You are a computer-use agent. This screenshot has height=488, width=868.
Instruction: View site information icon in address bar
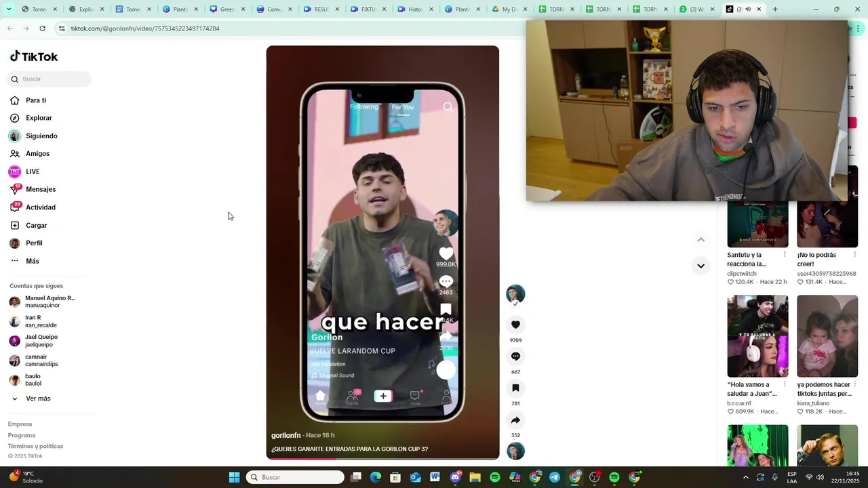click(x=62, y=28)
